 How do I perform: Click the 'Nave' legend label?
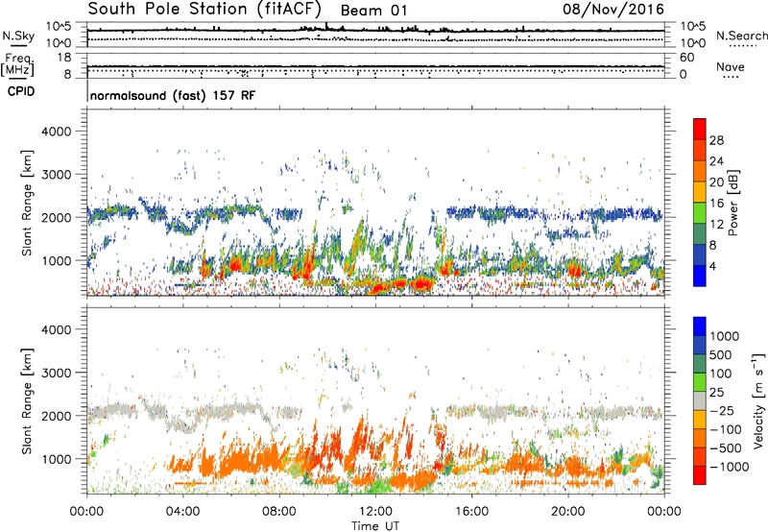(731, 66)
